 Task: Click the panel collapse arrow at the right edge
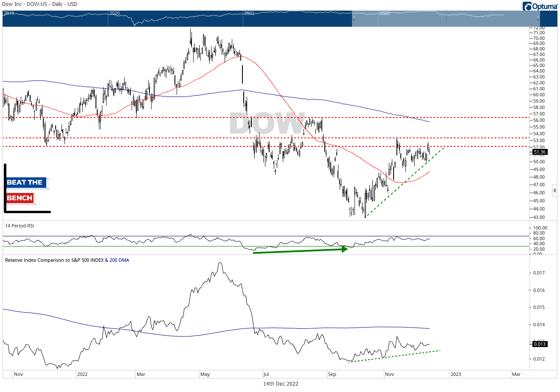point(554,191)
